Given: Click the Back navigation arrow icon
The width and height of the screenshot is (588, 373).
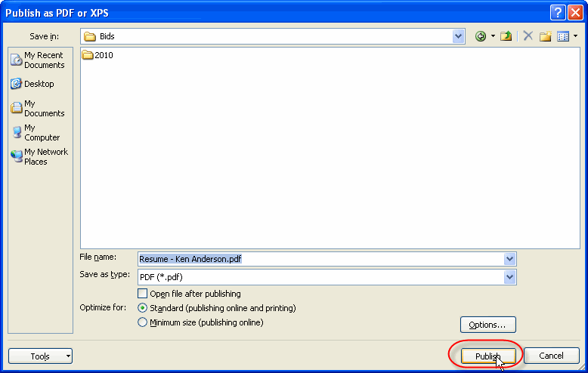Looking at the screenshot, I should pyautogui.click(x=481, y=36).
